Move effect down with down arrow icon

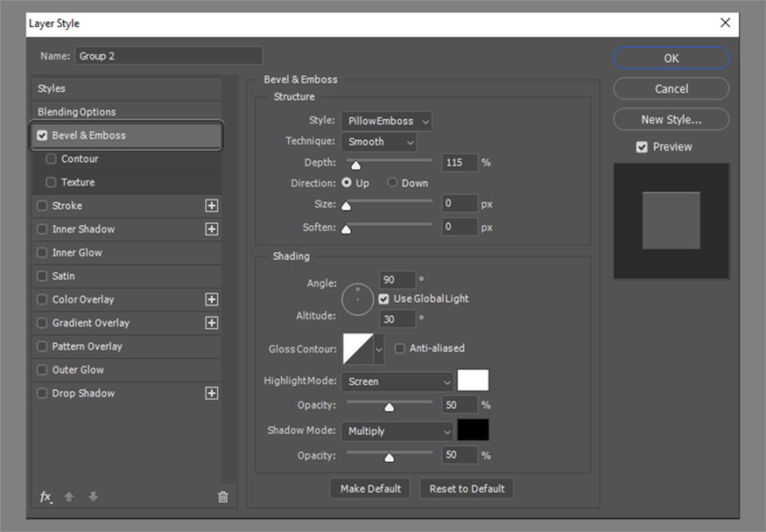(x=93, y=496)
